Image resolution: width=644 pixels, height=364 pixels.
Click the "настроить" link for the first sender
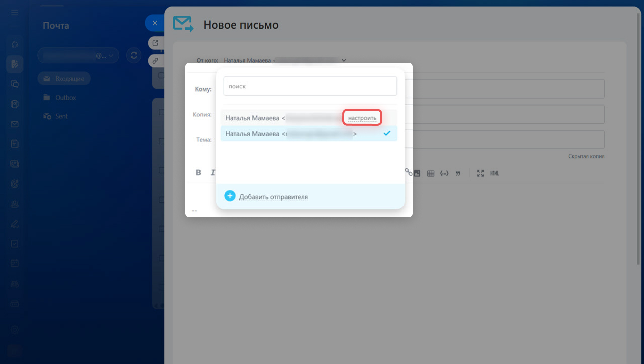point(362,118)
